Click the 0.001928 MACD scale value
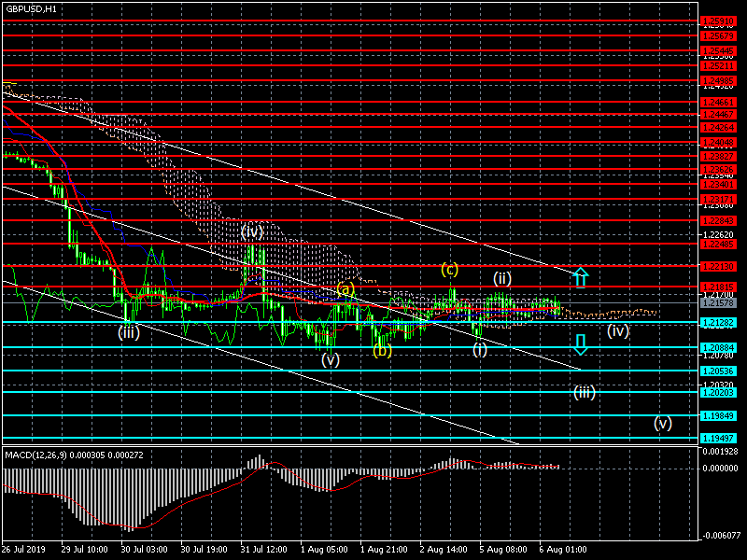Image resolution: width=747 pixels, height=560 pixels. point(719,452)
